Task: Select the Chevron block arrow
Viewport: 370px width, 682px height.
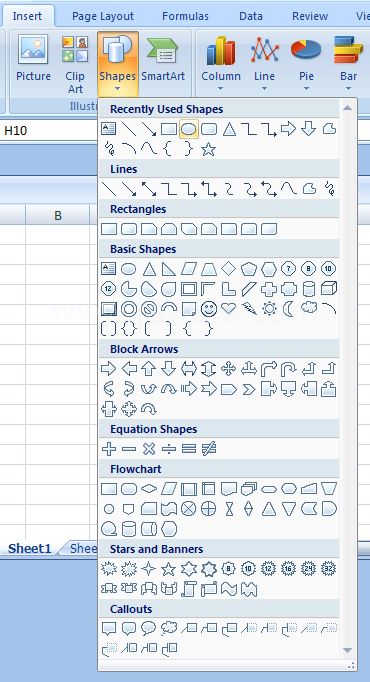Action: tap(249, 389)
